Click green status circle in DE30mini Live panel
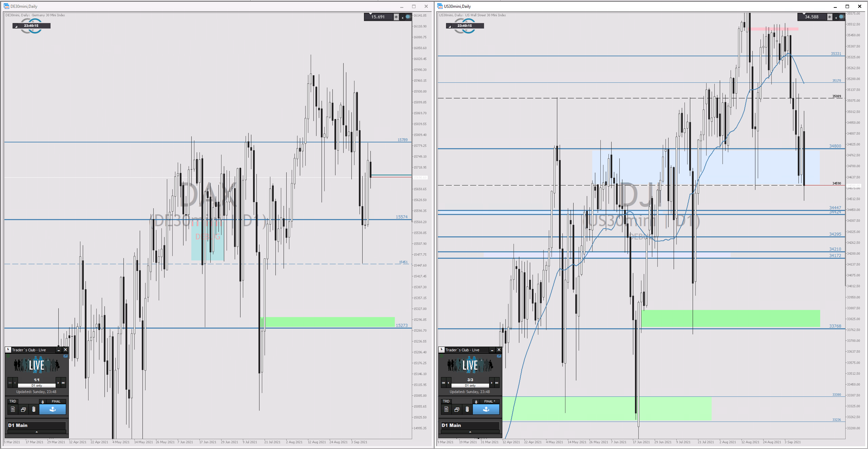 click(8, 356)
